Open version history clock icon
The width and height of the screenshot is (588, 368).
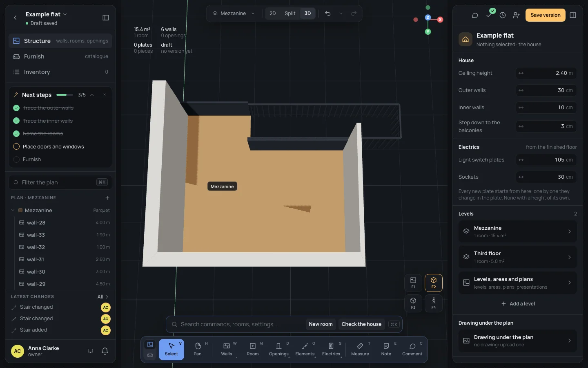[503, 15]
